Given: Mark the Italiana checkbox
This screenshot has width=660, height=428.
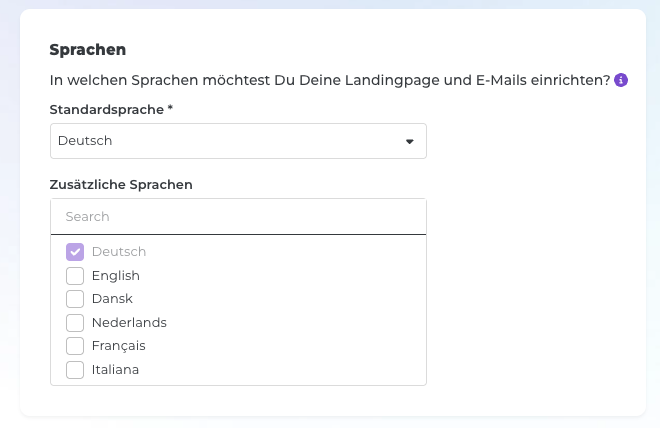Looking at the screenshot, I should (75, 370).
